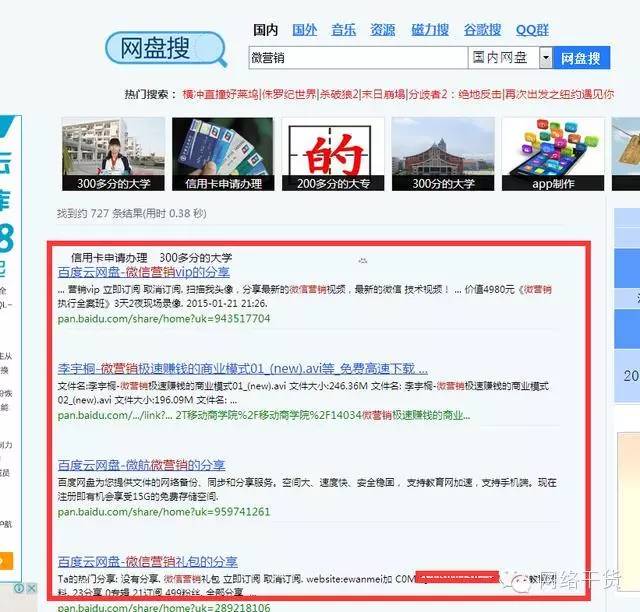640x612 pixels.
Task: Click the 网盘搜 logo
Action: [x=165, y=49]
